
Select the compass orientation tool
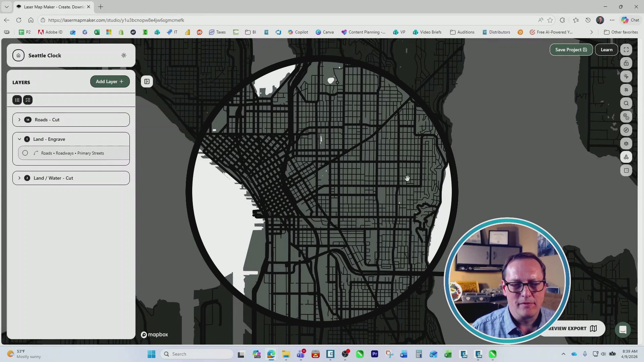(626, 130)
